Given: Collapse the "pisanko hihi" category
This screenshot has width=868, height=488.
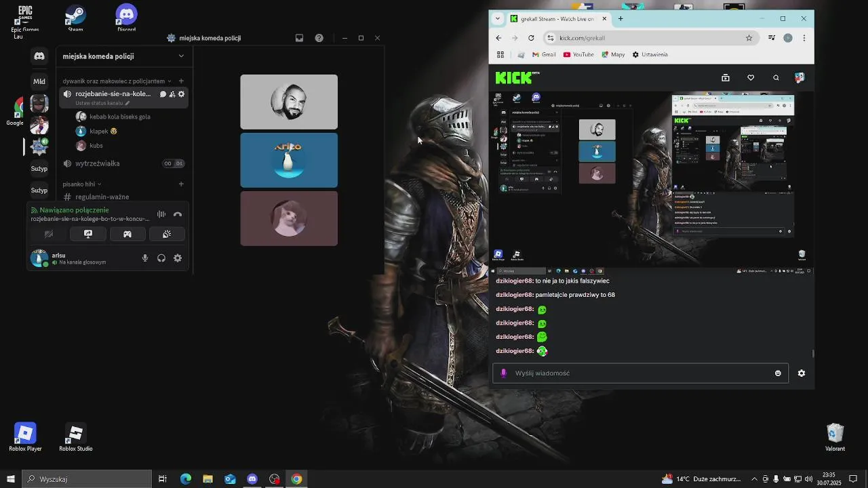Looking at the screenshot, I should (81, 184).
